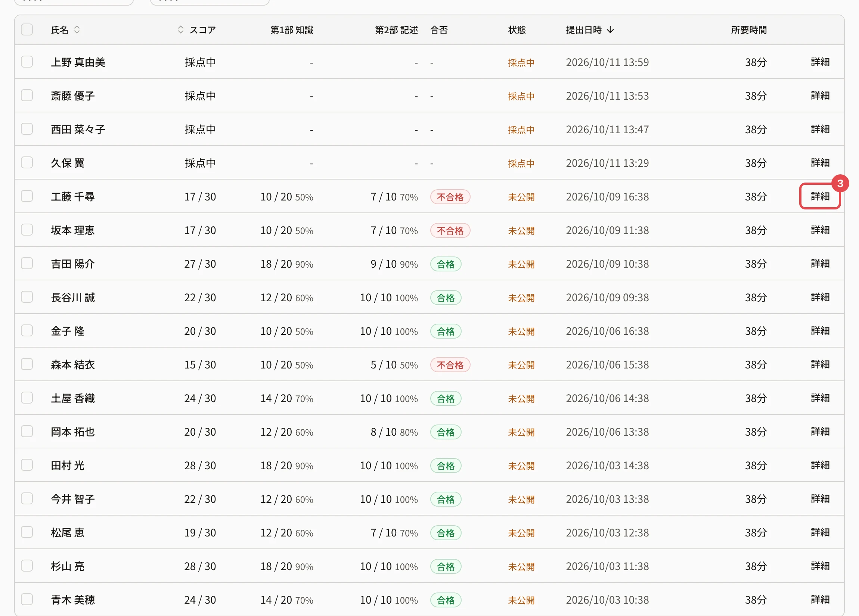The height and width of the screenshot is (616, 859).
Task: Mark checkbox for 田村 光
Action: click(27, 465)
